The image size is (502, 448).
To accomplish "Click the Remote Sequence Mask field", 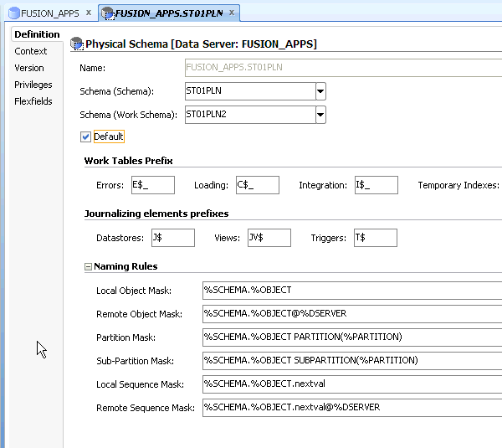I will tap(351, 407).
